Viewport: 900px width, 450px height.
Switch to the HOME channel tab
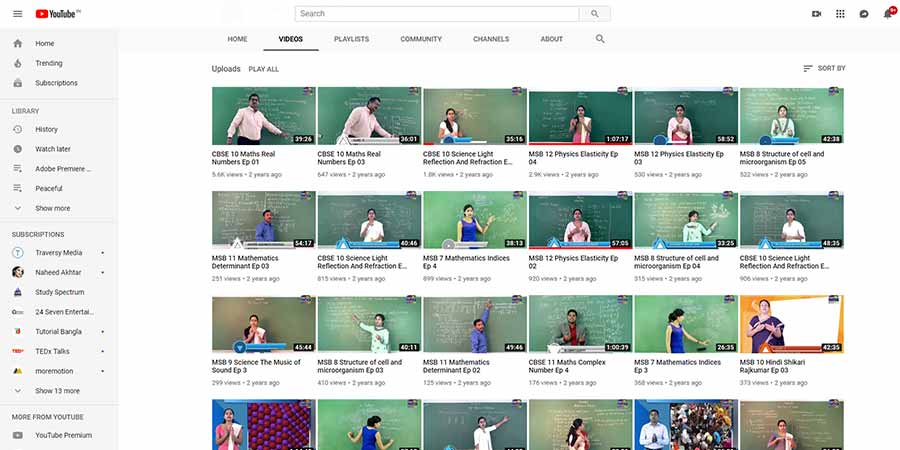237,39
